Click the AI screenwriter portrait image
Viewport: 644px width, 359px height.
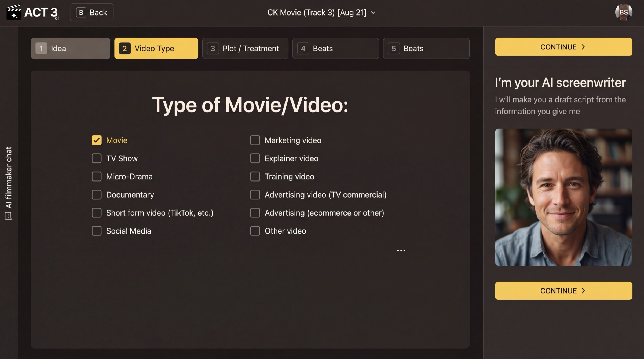click(563, 197)
